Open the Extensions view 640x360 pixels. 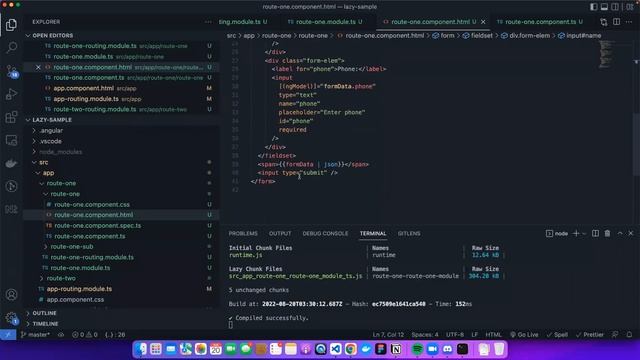[11, 117]
